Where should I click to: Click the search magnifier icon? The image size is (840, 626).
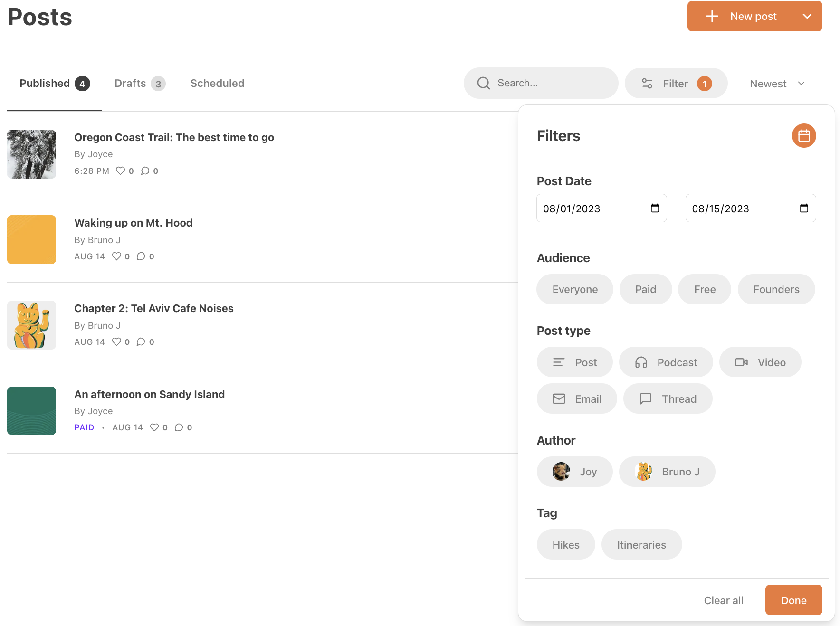pyautogui.click(x=483, y=83)
